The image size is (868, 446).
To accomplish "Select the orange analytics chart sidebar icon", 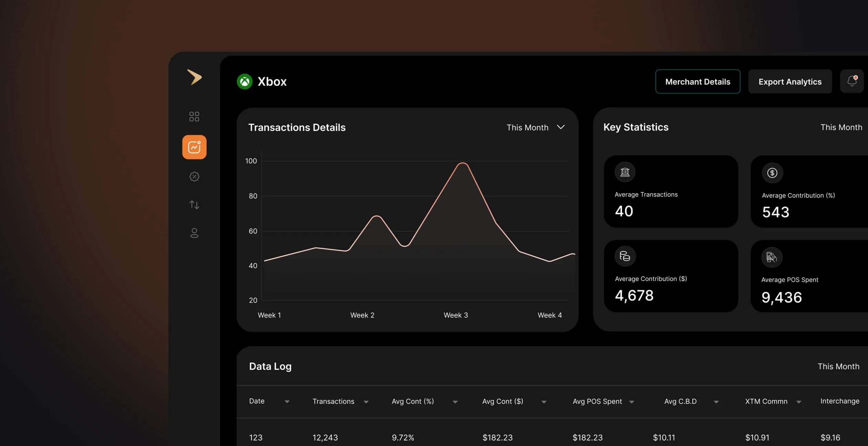I will tap(194, 147).
